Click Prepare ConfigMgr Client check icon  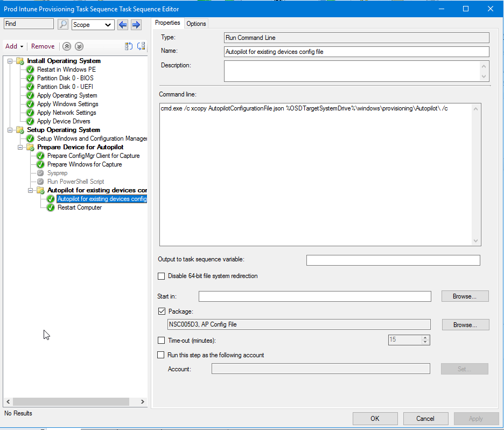coord(40,156)
